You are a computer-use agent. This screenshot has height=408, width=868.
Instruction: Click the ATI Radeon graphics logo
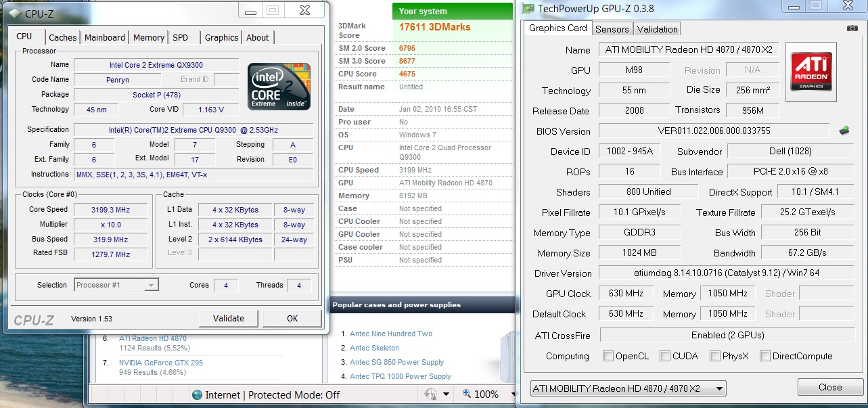810,72
